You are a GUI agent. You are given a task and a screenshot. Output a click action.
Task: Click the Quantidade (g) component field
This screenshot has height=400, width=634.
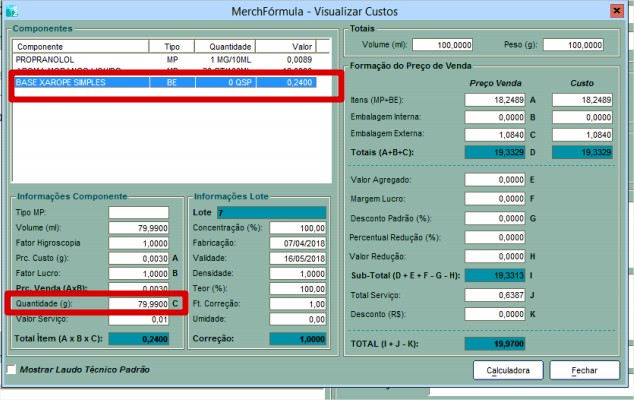(x=138, y=301)
